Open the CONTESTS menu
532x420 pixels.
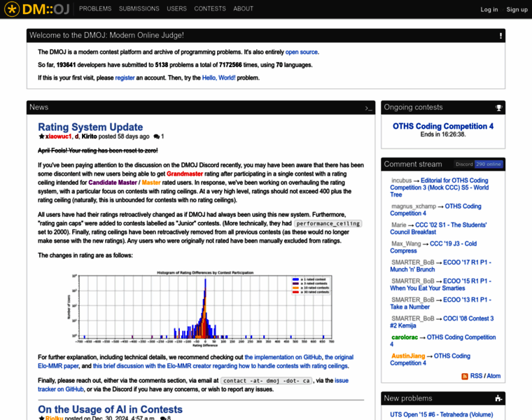click(x=210, y=9)
